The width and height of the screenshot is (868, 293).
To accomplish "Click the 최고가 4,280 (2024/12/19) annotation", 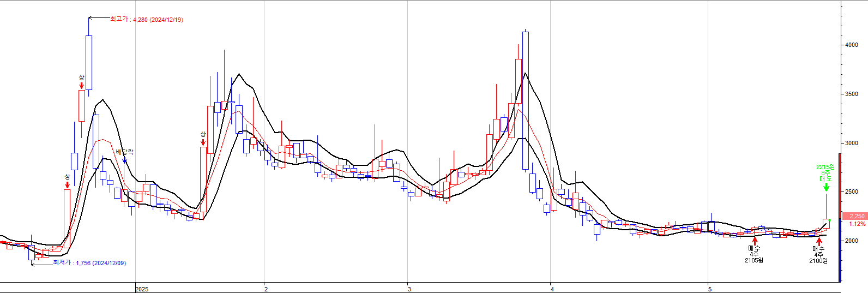I will click(147, 19).
